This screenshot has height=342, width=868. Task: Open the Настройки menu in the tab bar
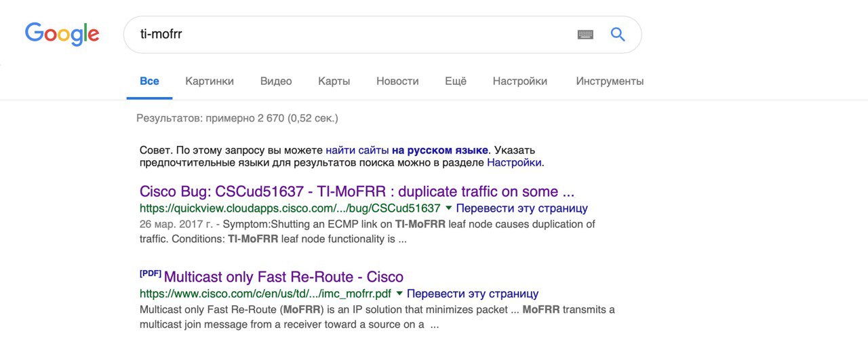pyautogui.click(x=520, y=81)
